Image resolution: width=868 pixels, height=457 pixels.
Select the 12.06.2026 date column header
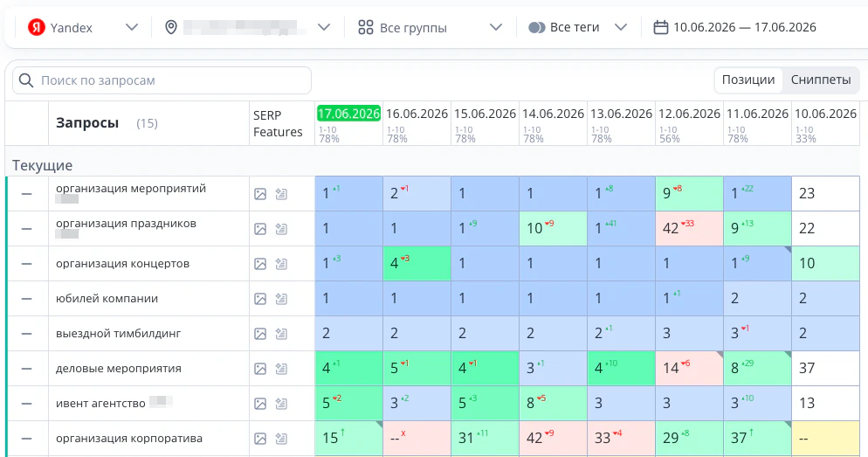(x=689, y=114)
